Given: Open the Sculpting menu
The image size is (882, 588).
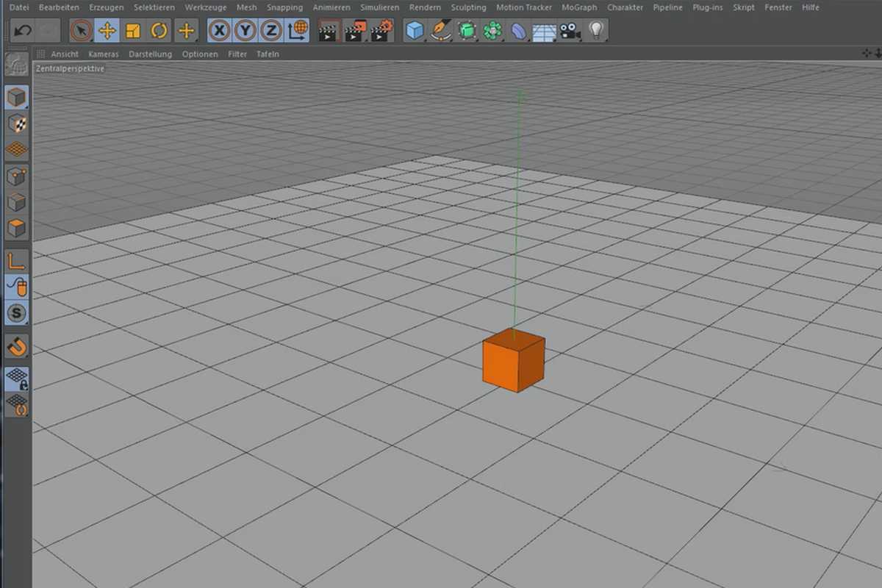Looking at the screenshot, I should 469,7.
